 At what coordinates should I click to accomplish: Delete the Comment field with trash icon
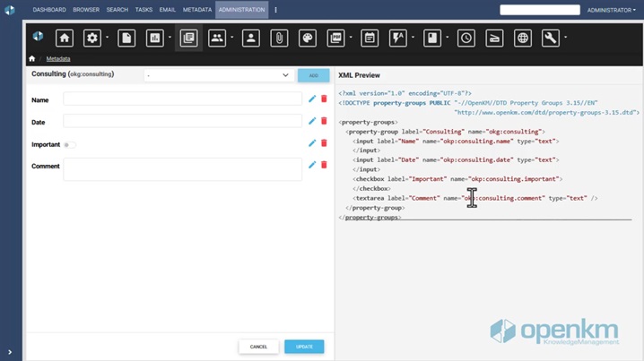(324, 165)
